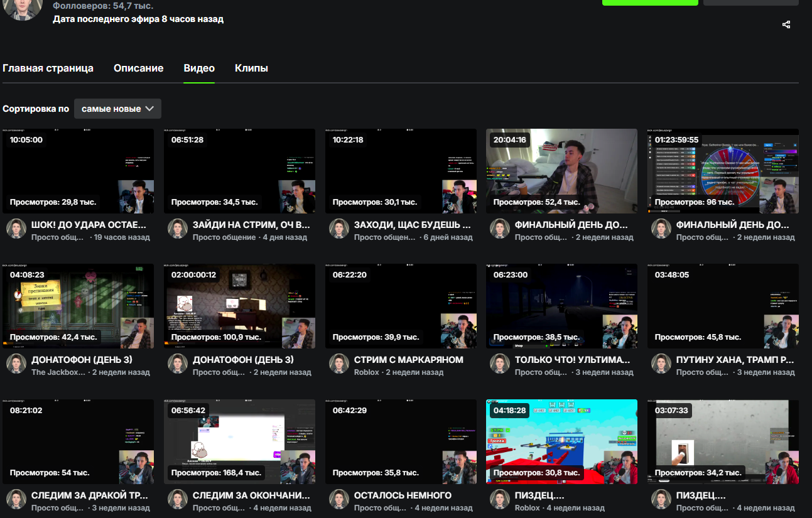812x518 pixels.
Task: Click avatar under the 04:08:23 ДОНАТОФОН video
Action: pyautogui.click(x=16, y=364)
